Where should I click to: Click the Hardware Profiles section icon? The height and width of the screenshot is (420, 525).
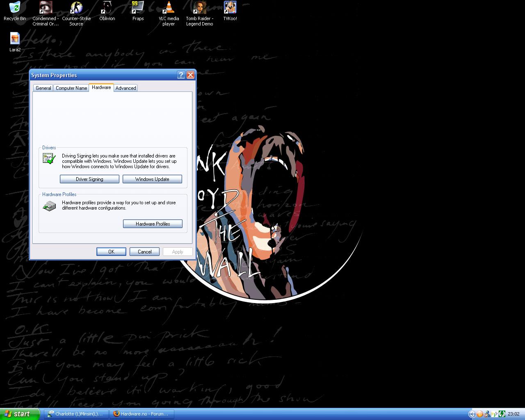point(49,205)
